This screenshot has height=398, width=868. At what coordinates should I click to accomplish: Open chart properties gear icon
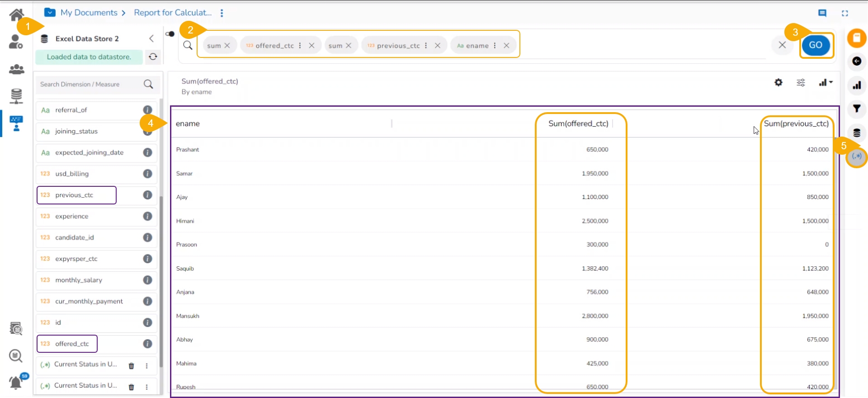pos(778,83)
